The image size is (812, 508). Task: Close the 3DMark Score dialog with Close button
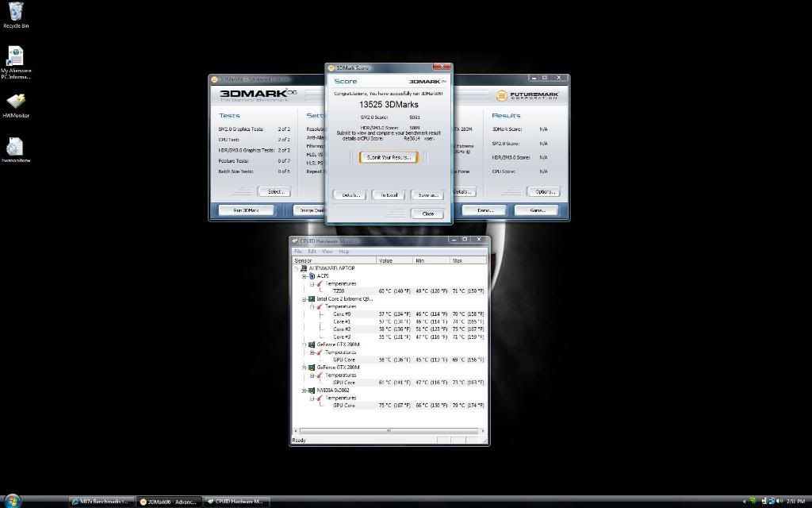427,214
